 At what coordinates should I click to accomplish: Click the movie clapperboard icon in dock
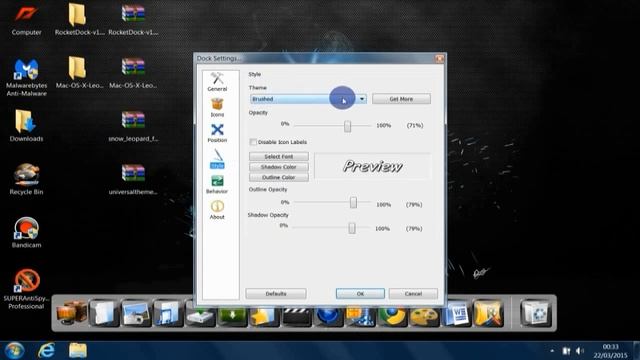(x=296, y=317)
